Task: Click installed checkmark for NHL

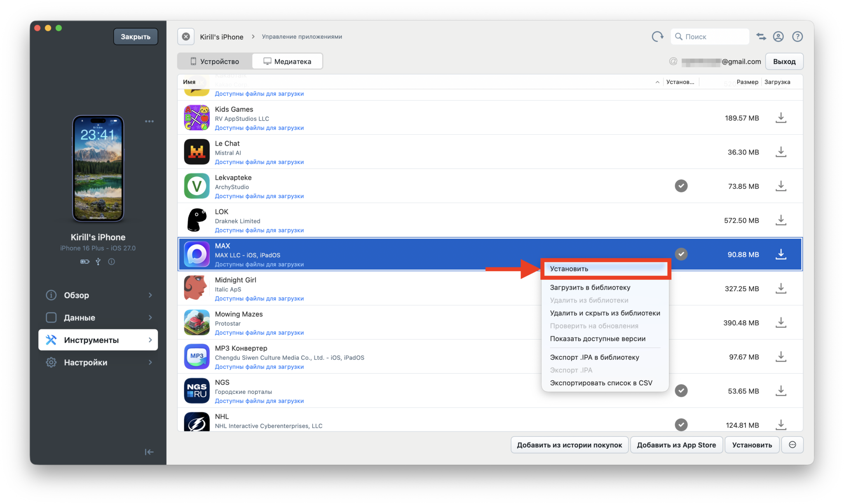Action: (681, 424)
